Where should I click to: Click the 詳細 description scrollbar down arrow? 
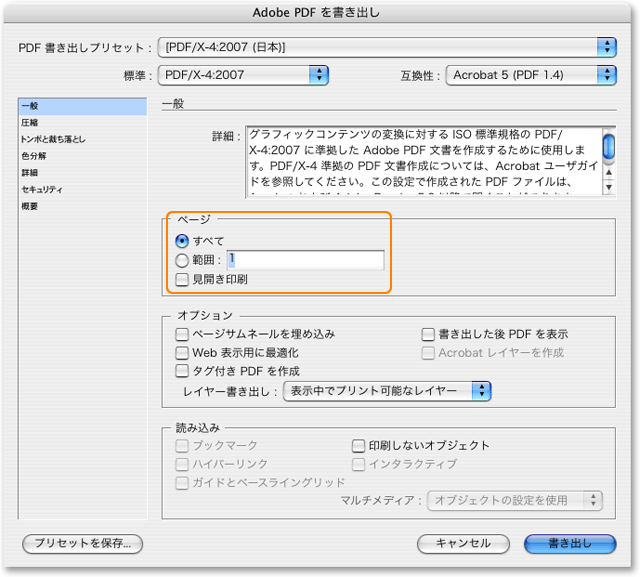608,187
